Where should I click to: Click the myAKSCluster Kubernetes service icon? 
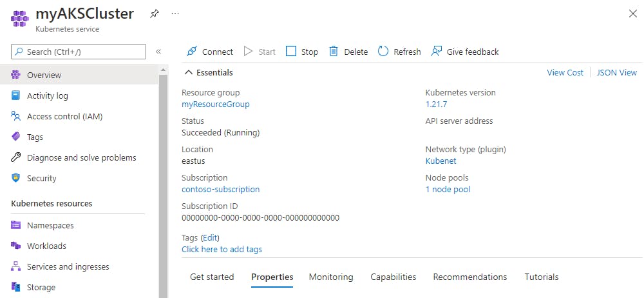19,19
